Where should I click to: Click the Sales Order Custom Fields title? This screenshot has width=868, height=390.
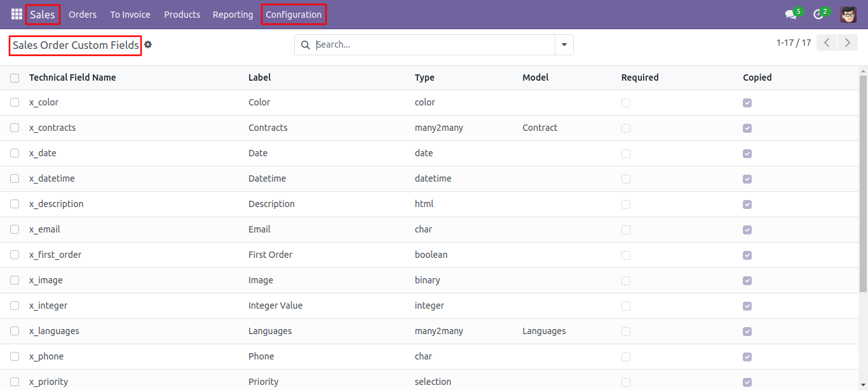(76, 45)
